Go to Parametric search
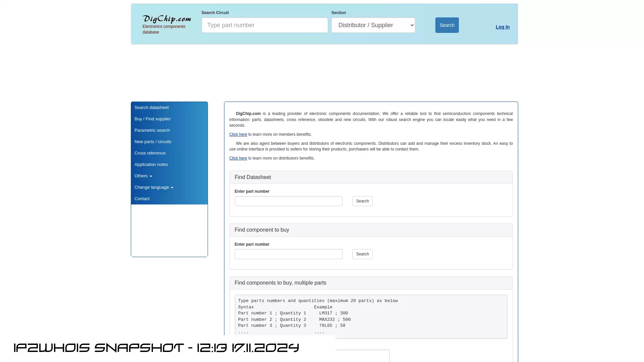Viewport: 644px width, 362px height. [169, 130]
